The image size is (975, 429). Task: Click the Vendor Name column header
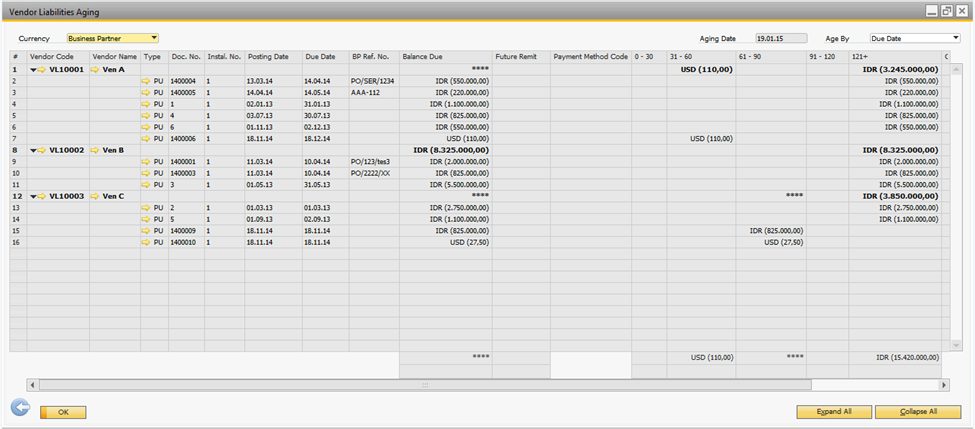(115, 57)
